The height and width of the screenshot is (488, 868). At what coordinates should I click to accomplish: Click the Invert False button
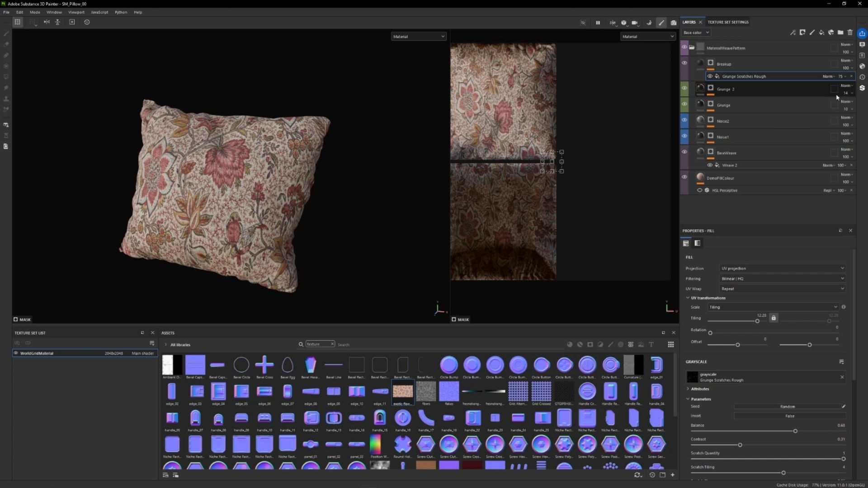pyautogui.click(x=789, y=416)
